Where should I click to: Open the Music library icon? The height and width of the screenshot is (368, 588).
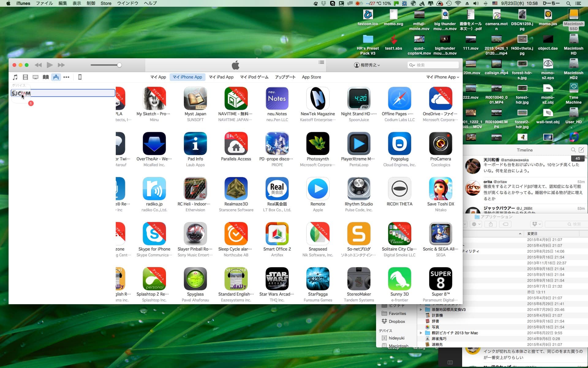[15, 77]
